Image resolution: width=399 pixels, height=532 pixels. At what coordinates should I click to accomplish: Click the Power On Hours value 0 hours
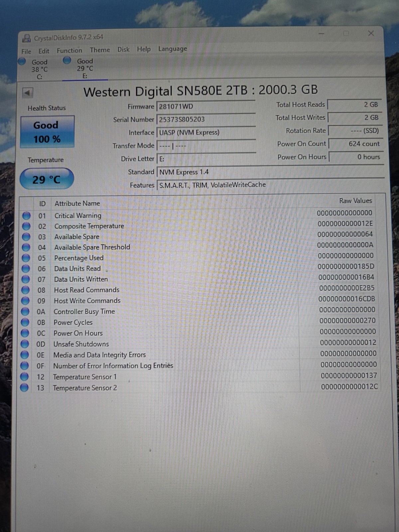356,157
